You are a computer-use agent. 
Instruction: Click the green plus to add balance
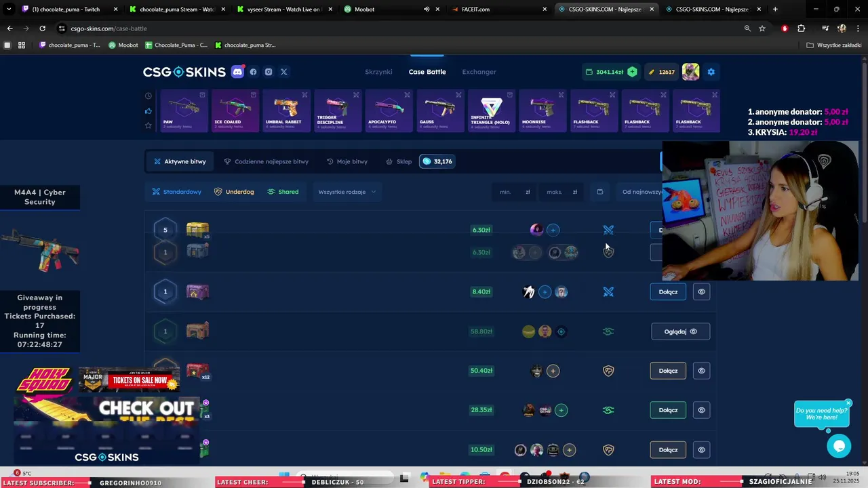(x=632, y=72)
